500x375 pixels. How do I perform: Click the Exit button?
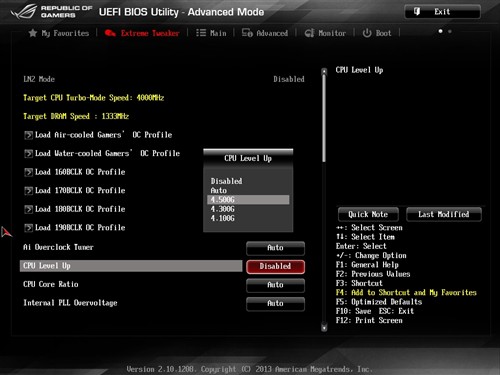[442, 12]
